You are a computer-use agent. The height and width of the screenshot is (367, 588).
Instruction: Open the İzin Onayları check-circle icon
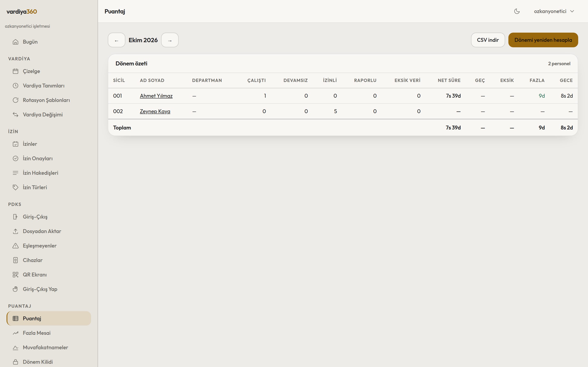coord(16,158)
